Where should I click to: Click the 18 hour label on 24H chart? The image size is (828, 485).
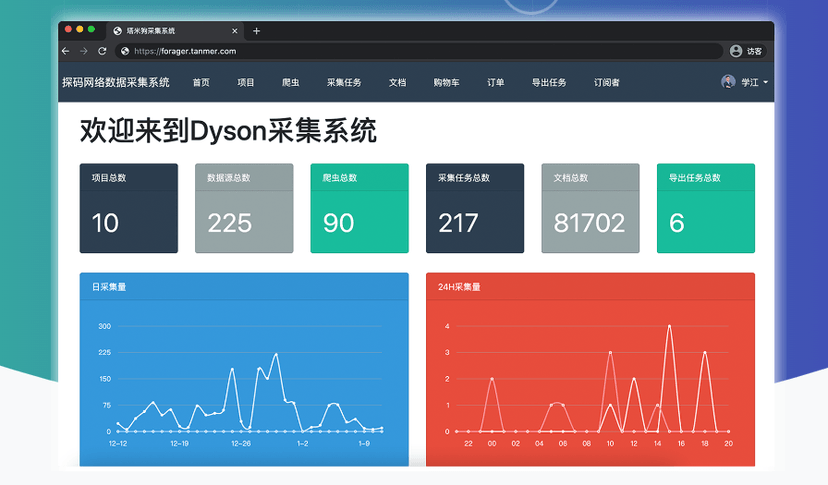click(705, 444)
